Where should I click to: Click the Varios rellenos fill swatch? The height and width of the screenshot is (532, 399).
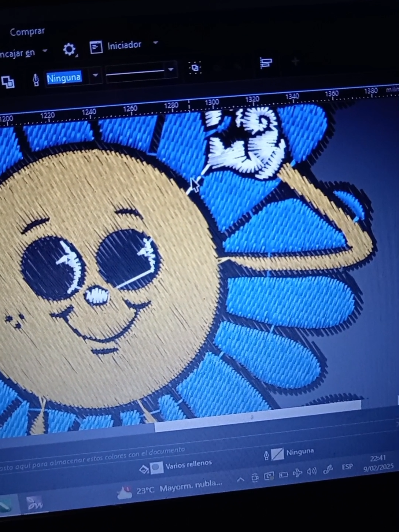pos(156,468)
